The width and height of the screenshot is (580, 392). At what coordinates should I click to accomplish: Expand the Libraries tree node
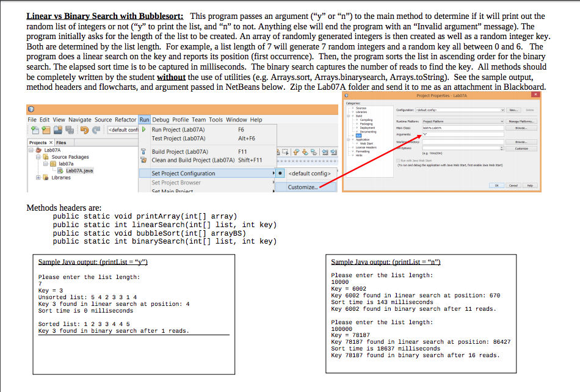[38, 178]
